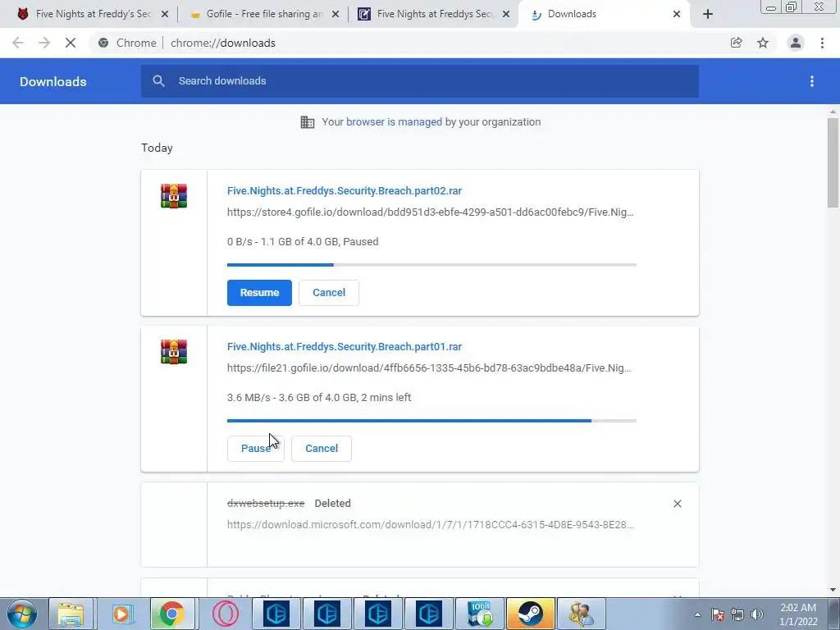Viewport: 840px width, 630px height.
Task: Click the Action Center flag icon
Action: tap(718, 614)
